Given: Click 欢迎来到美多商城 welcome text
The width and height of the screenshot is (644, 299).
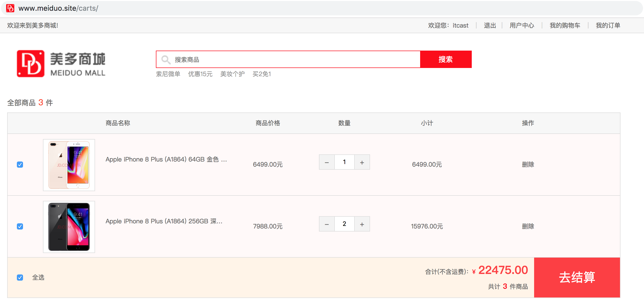Looking at the screenshot, I should pyautogui.click(x=33, y=26).
